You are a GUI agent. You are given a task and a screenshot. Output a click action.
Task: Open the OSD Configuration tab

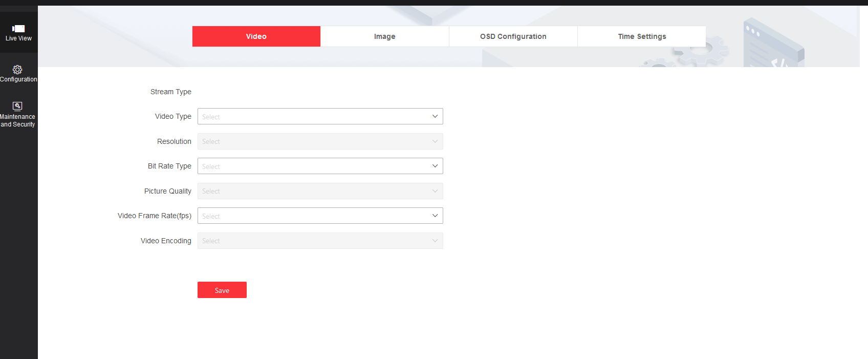513,36
